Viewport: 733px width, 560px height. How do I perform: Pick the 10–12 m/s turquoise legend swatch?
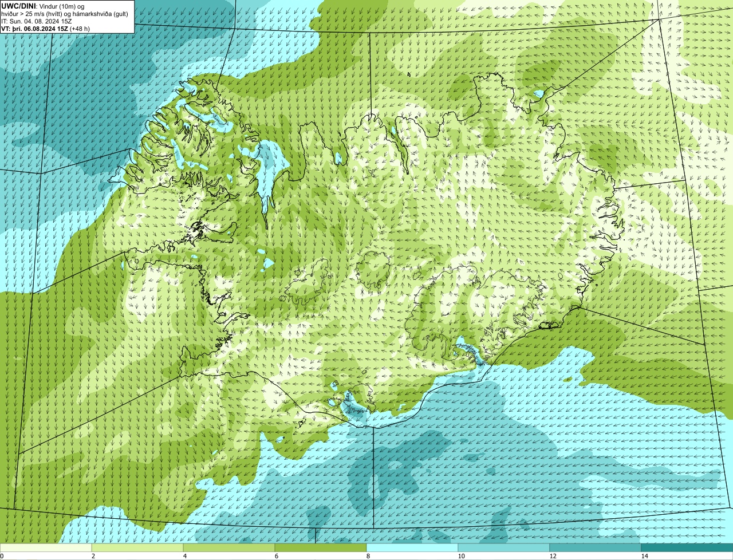coord(504,547)
